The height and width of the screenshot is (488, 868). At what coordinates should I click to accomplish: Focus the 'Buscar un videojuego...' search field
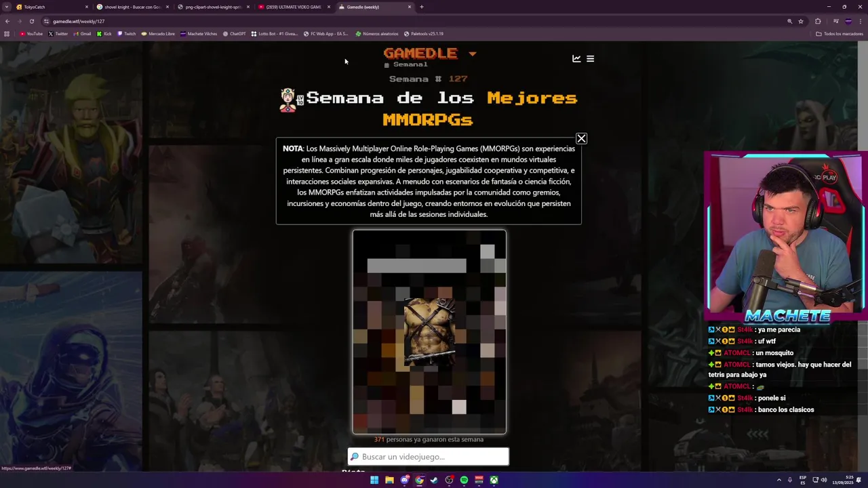coord(428,457)
